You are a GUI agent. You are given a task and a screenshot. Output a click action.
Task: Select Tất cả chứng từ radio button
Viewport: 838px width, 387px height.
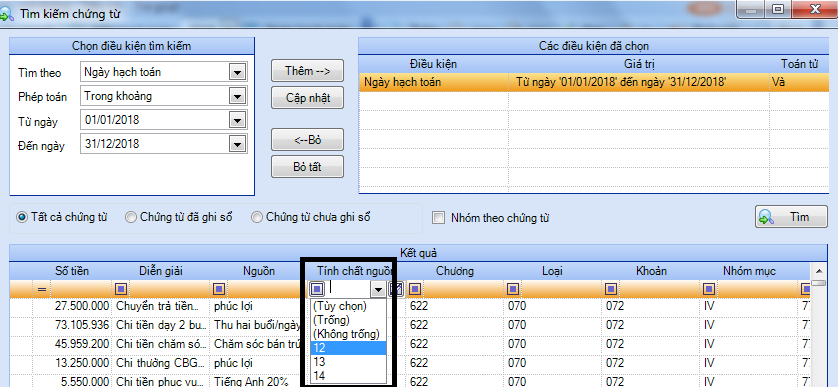[x=22, y=218]
